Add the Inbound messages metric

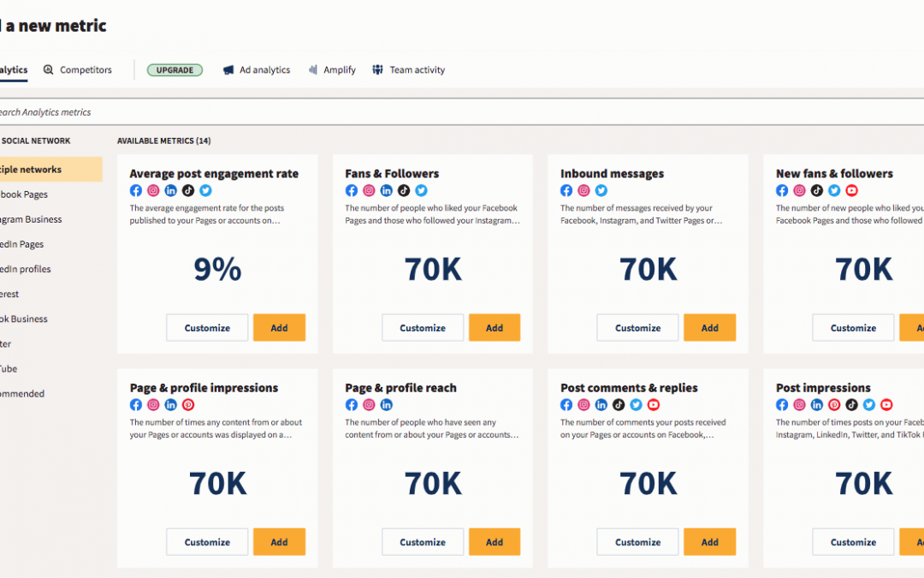709,327
